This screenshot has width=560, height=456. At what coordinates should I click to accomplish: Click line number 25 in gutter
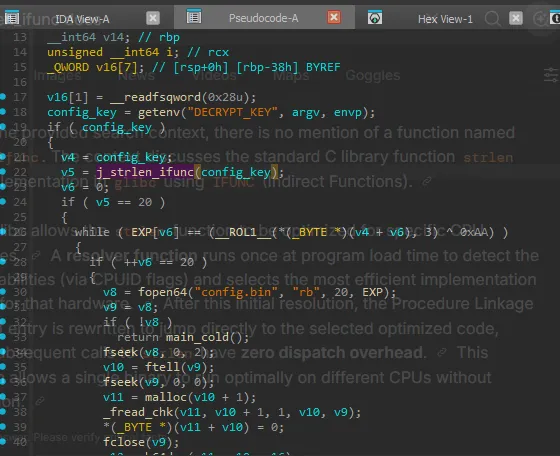point(20,217)
